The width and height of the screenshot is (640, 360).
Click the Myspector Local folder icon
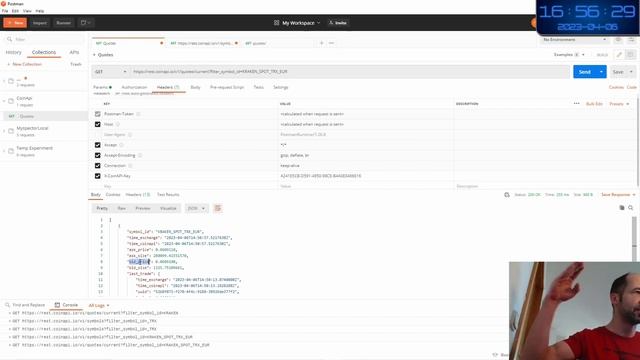coord(11,131)
